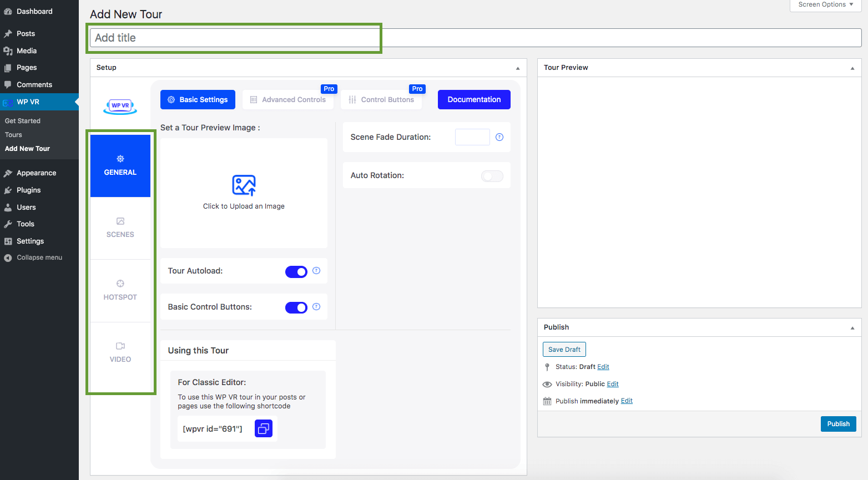Viewport: 868px width, 480px height.
Task: Collapse the Setup panel
Action: (518, 68)
